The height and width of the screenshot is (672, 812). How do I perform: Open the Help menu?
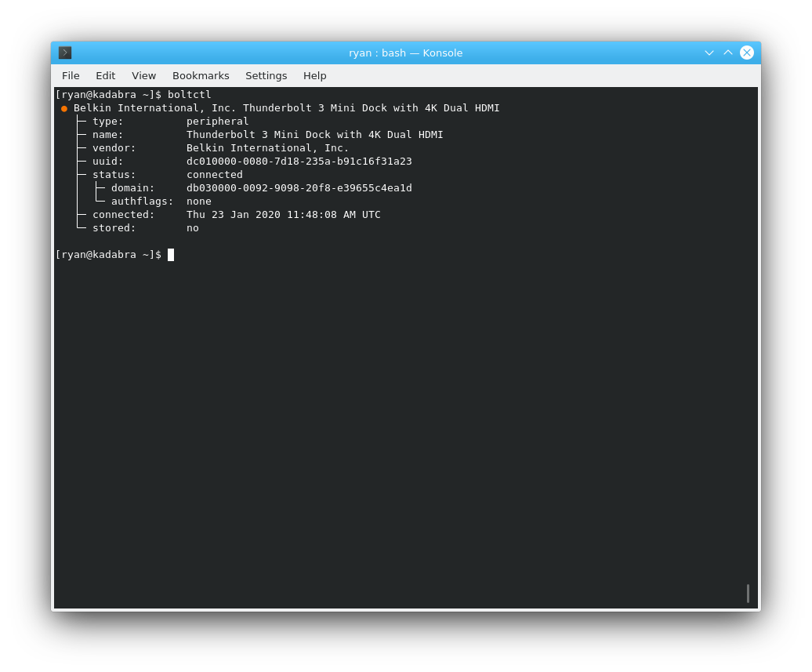[314, 76]
